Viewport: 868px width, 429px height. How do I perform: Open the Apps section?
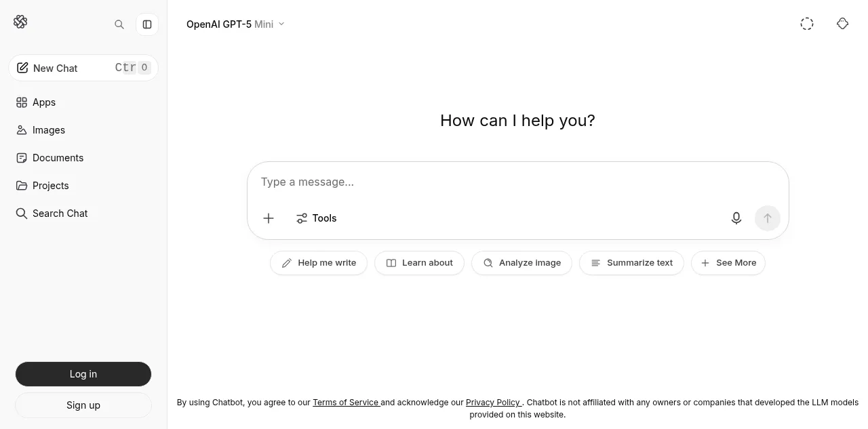[x=83, y=102]
